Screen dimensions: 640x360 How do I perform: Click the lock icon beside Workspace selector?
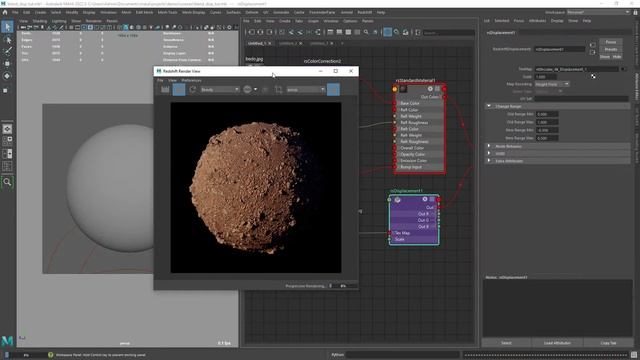(x=636, y=13)
